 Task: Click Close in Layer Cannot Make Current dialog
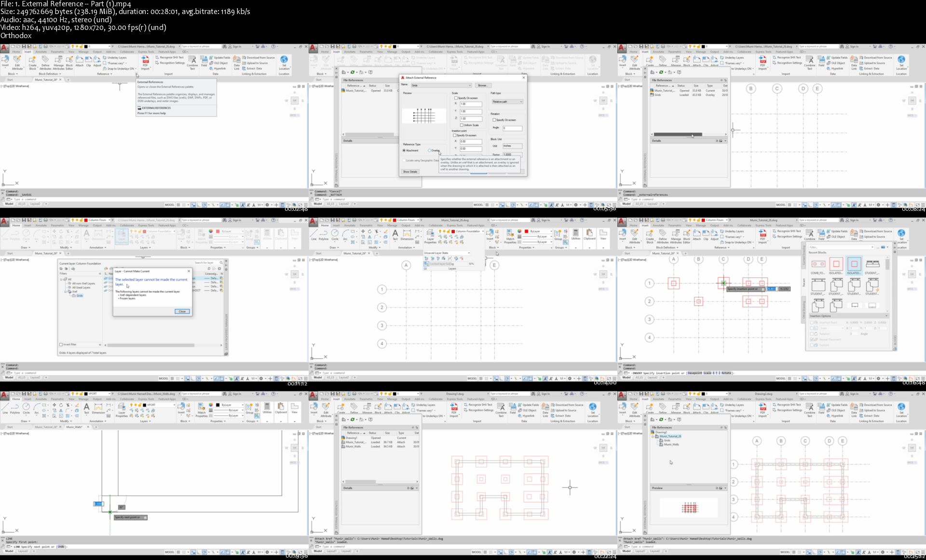(x=182, y=312)
